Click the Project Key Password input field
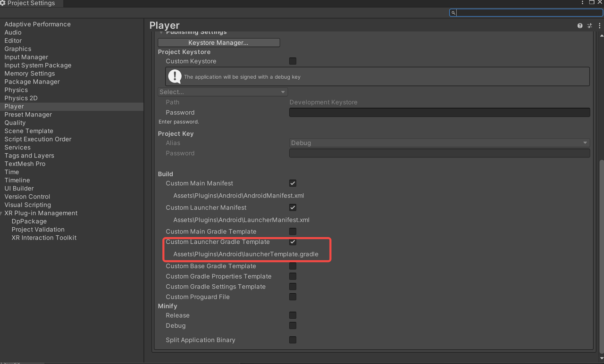The image size is (604, 364). coord(439,153)
